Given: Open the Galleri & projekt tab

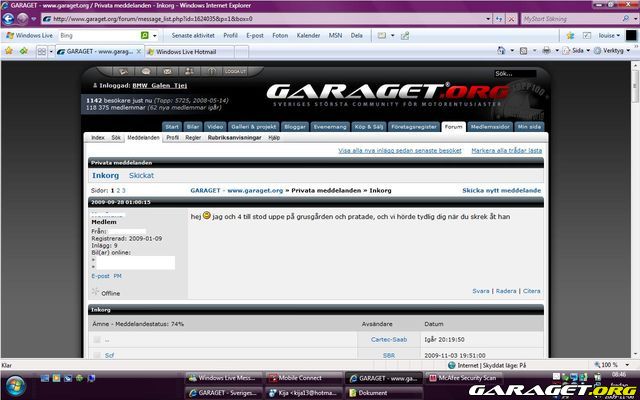Looking at the screenshot, I should point(253,127).
